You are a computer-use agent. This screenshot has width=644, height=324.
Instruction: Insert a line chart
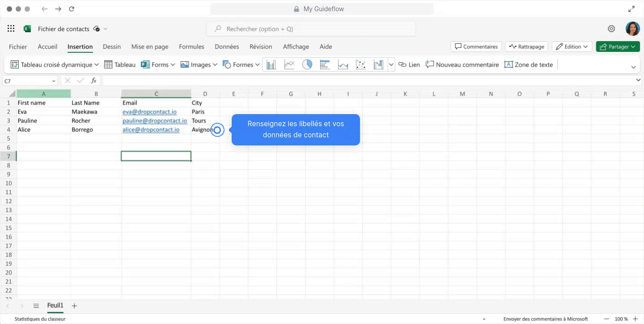[289, 64]
